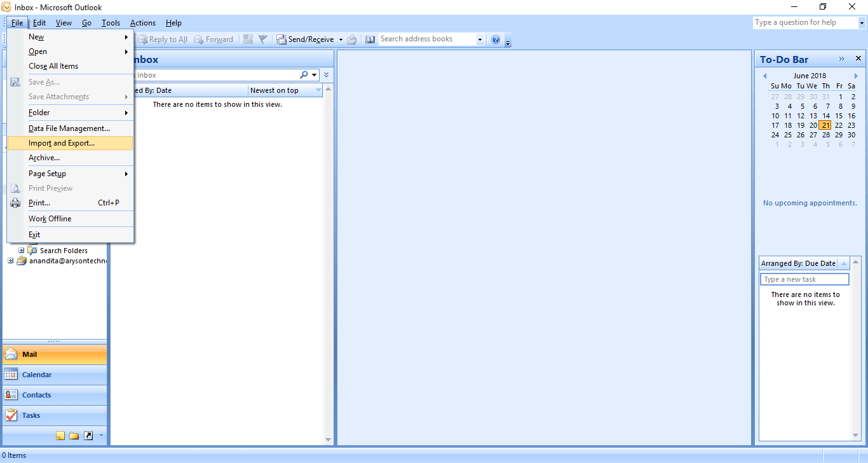Select June 21 in the calendar
Viewport: 868px width, 463px height.
click(x=825, y=125)
